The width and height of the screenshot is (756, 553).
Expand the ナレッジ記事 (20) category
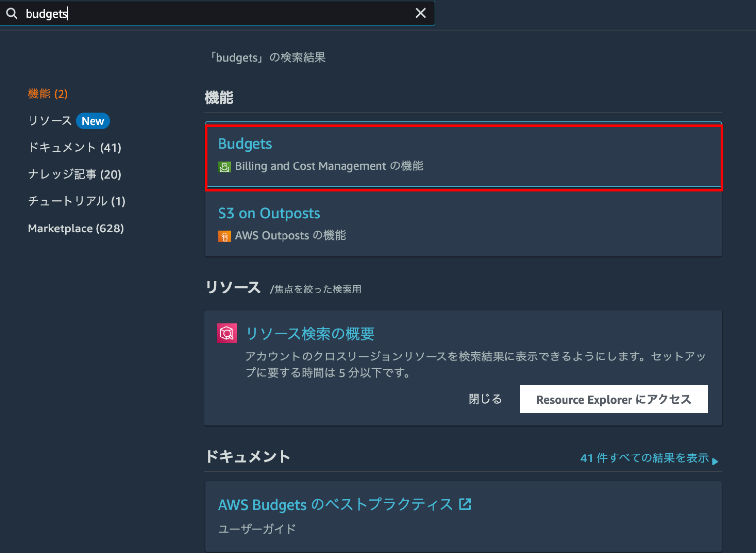(x=74, y=174)
